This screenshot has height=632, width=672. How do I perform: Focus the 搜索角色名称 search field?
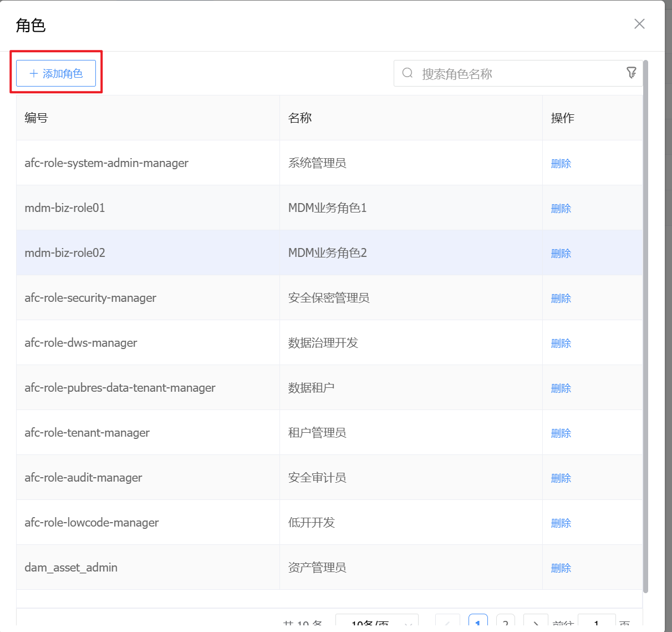[516, 74]
